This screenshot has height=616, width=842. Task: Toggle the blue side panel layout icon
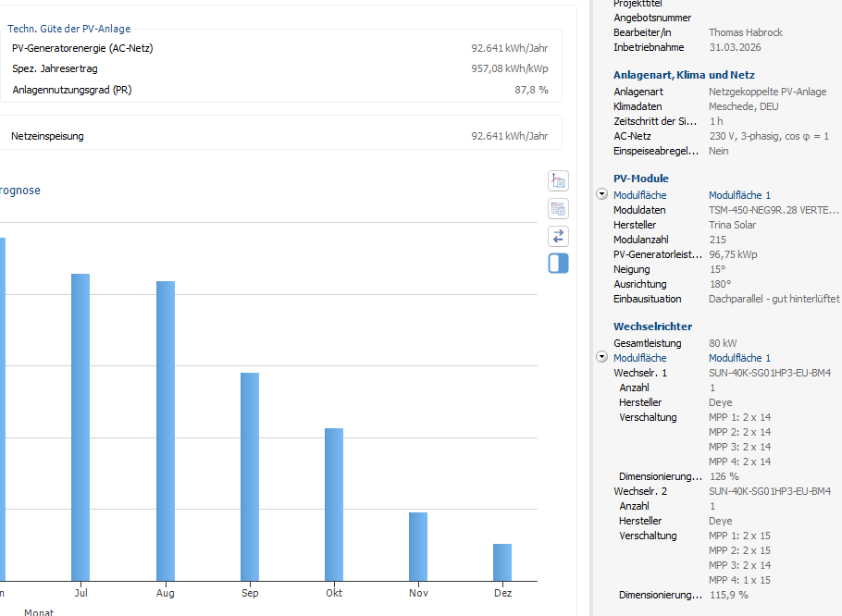[558, 264]
